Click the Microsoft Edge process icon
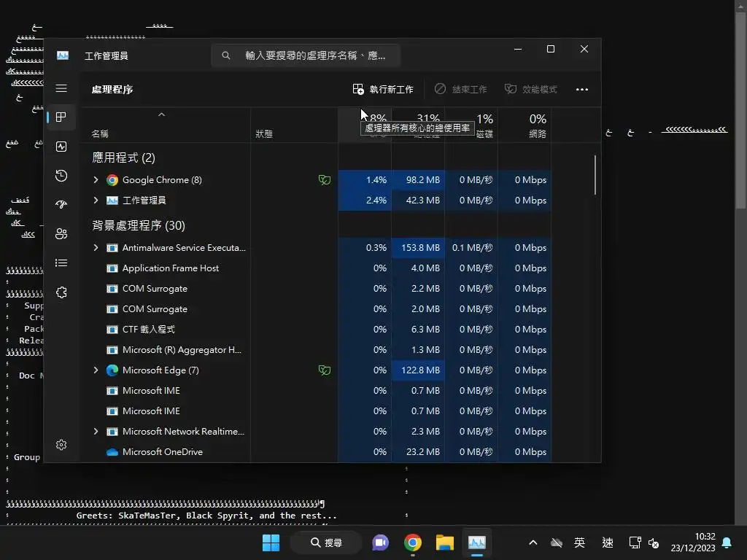Viewport: 747px width, 560px height. pos(112,370)
